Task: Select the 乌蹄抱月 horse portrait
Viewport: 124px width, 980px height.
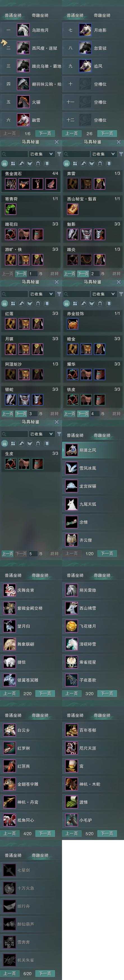Action: click(x=23, y=30)
